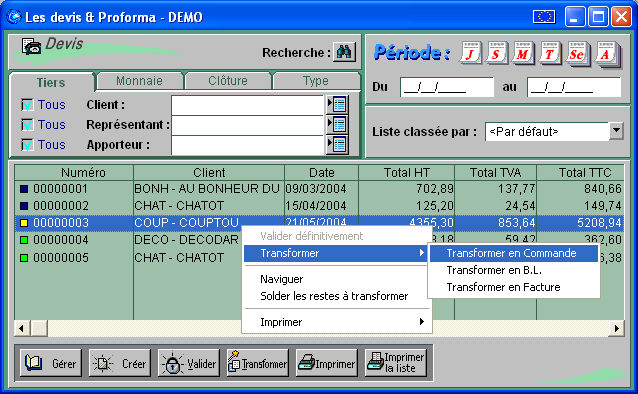Select the 'S' week period calendar icon
This screenshot has height=394, width=638.
497,53
